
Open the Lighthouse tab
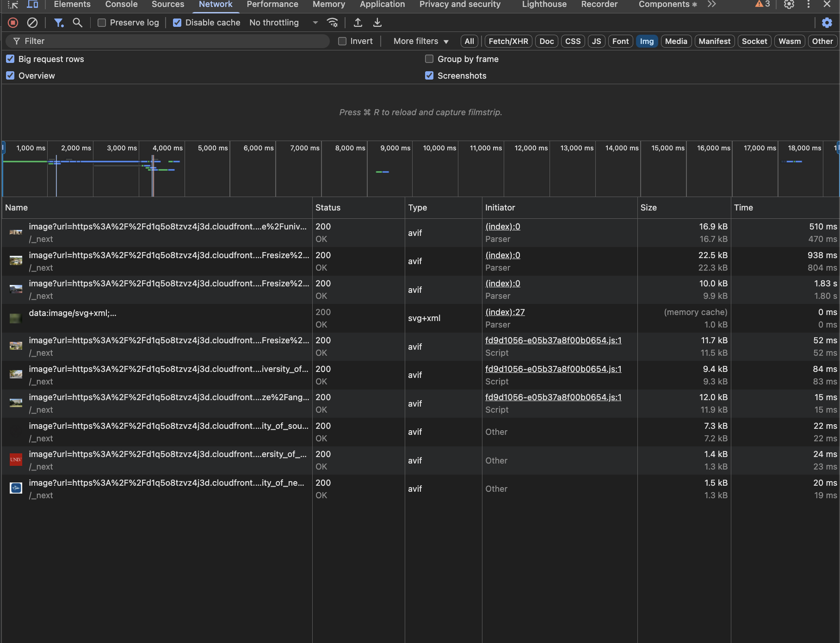(x=544, y=4)
